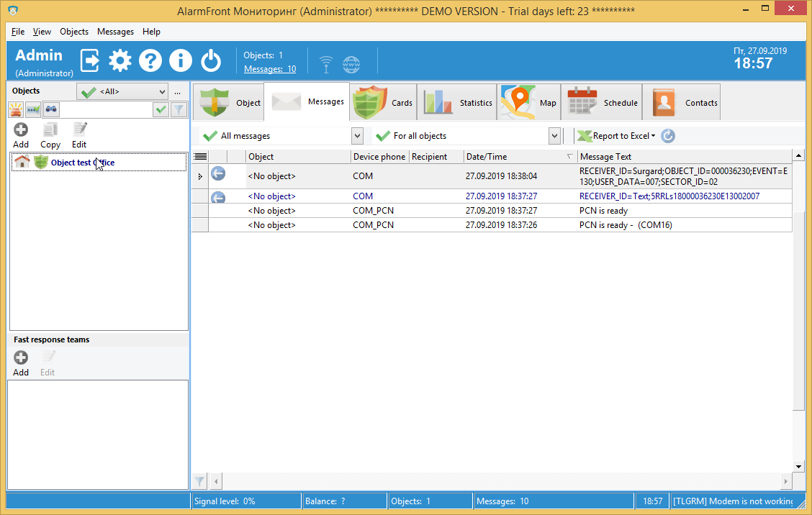Screen dimensions: 812x515
Task: Click Recipient column header
Action: click(x=436, y=156)
